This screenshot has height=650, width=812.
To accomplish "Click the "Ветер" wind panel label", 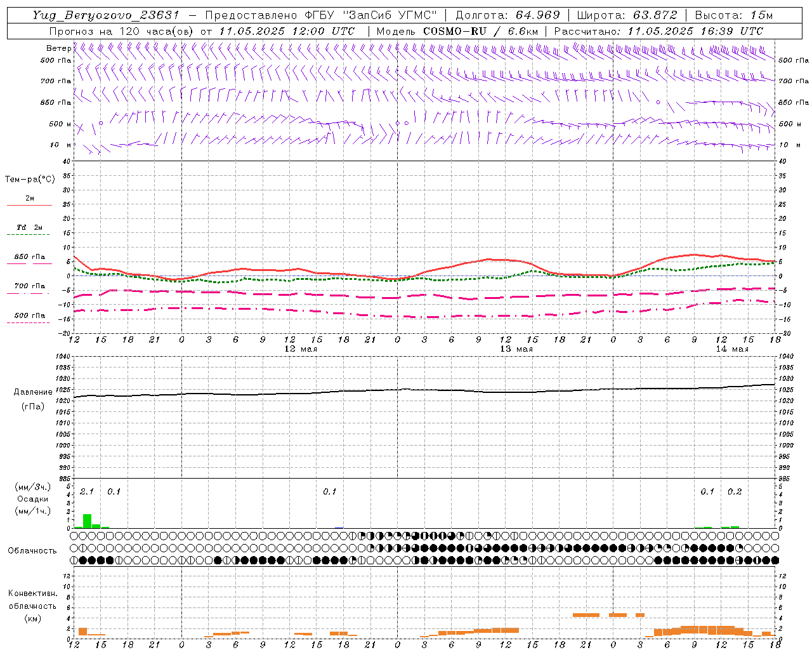I will (x=58, y=48).
